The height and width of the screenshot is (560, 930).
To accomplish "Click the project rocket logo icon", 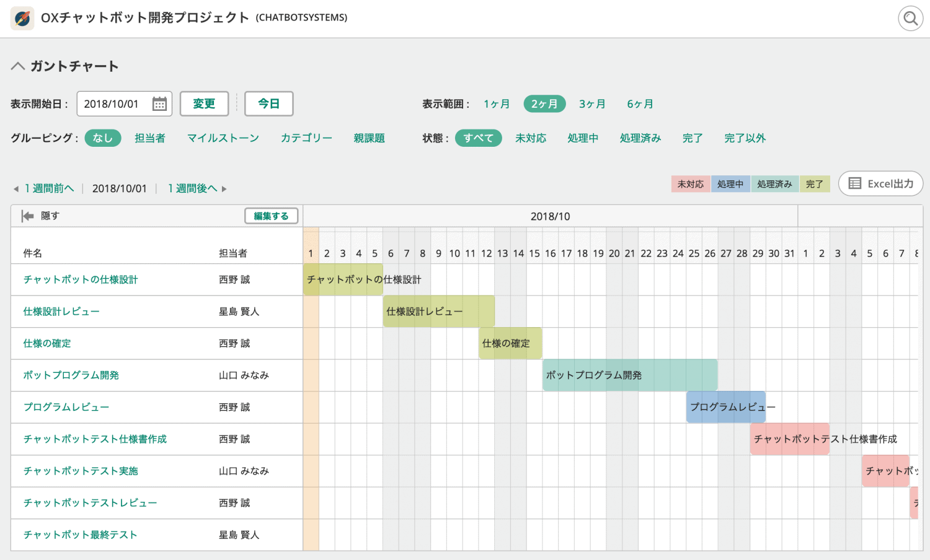I will click(22, 19).
